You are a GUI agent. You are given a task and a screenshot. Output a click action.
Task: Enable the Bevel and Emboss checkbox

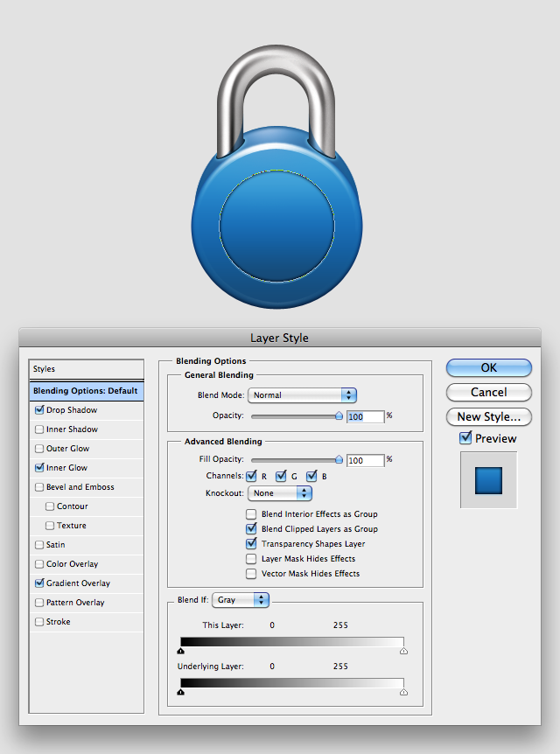39,487
